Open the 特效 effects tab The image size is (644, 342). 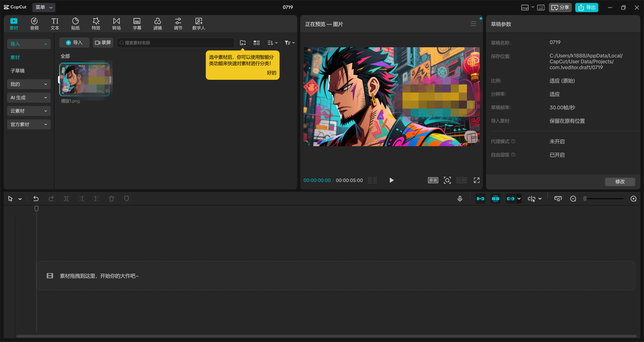[x=96, y=24]
